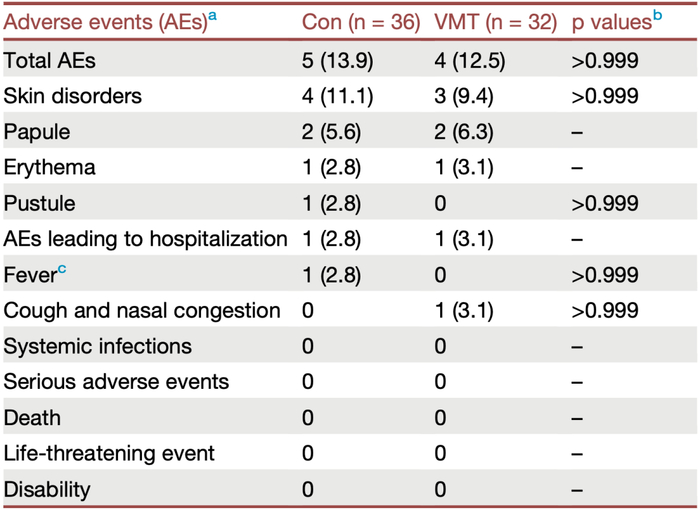The height and width of the screenshot is (510, 700).
Task: Click the 'Serious adverse events' row label
Action: tap(116, 382)
